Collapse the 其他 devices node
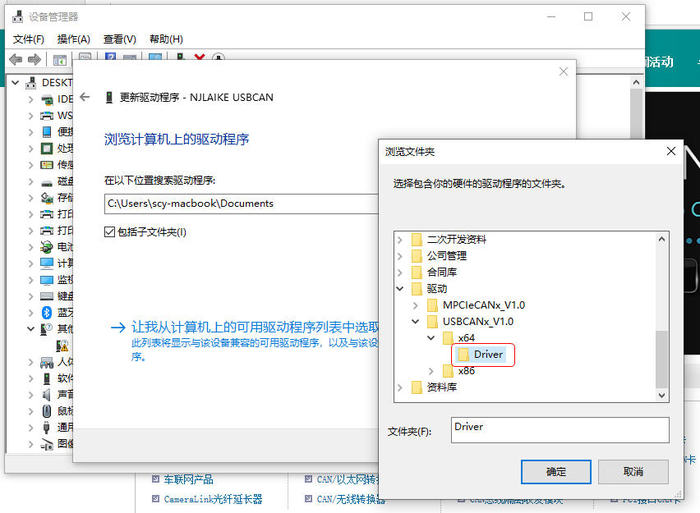Image resolution: width=700 pixels, height=513 pixels. [30, 329]
